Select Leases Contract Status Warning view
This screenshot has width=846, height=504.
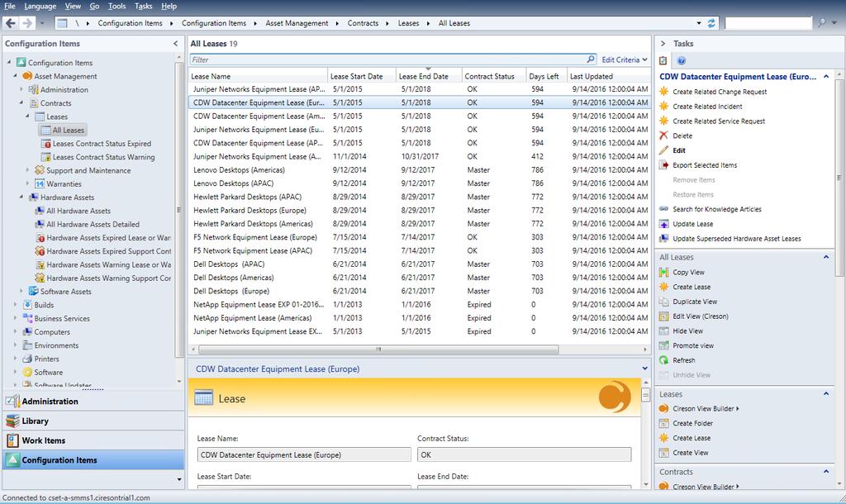tap(103, 157)
